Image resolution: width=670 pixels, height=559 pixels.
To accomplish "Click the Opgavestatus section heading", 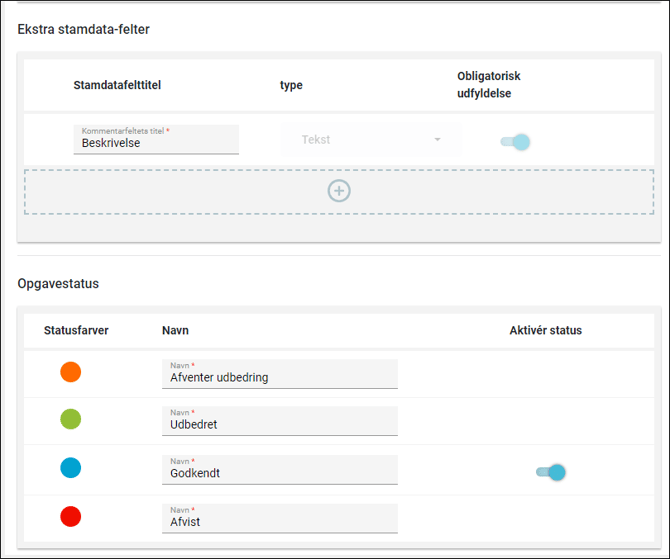I will 58,284.
